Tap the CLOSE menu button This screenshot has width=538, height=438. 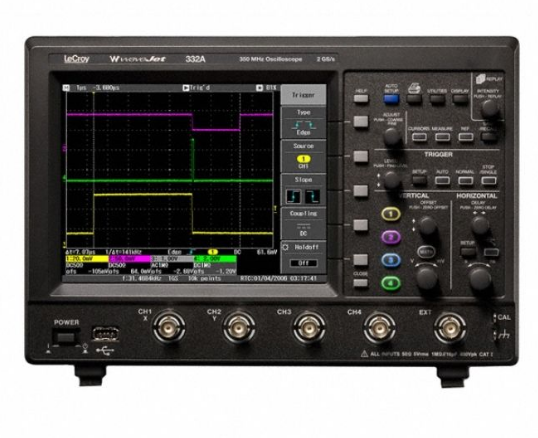361,283
